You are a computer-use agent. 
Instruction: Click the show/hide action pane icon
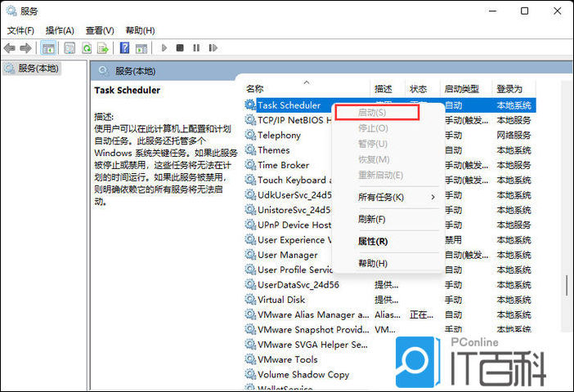[x=141, y=48]
